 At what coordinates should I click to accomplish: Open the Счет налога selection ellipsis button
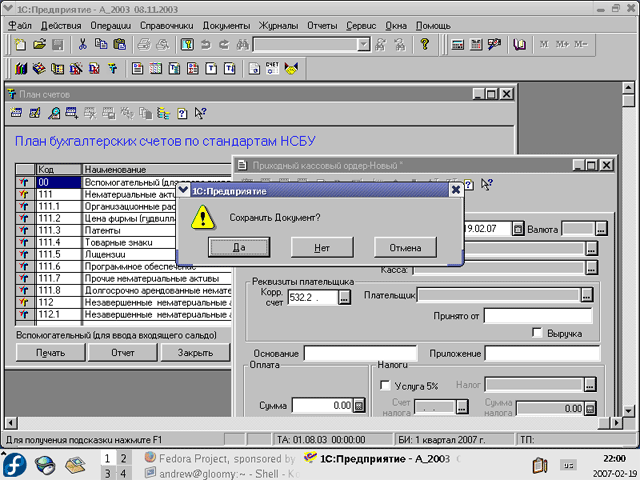coord(462,407)
